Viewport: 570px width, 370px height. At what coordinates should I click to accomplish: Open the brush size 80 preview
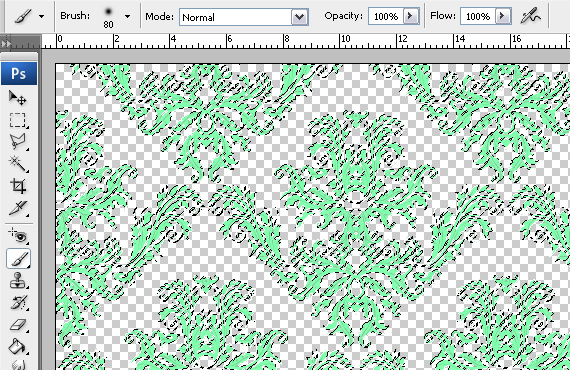point(108,17)
